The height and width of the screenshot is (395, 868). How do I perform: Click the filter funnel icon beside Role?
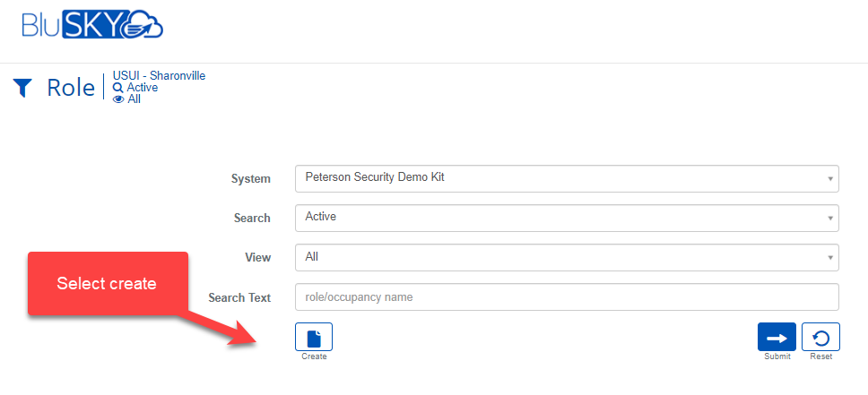(x=22, y=88)
